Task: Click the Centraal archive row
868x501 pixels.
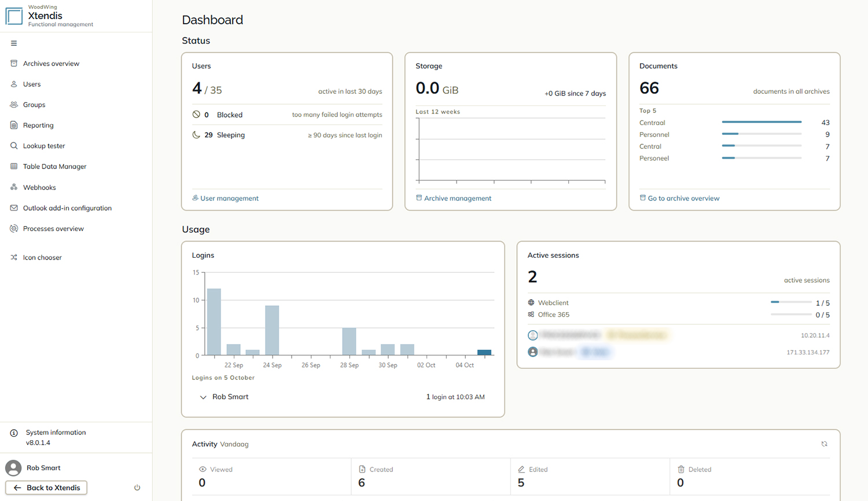Action: (x=734, y=122)
